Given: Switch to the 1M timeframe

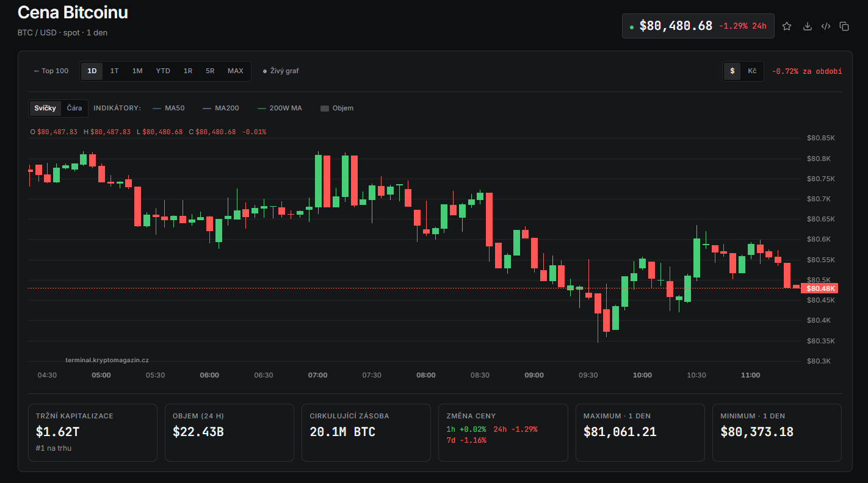Looking at the screenshot, I should click(x=137, y=71).
